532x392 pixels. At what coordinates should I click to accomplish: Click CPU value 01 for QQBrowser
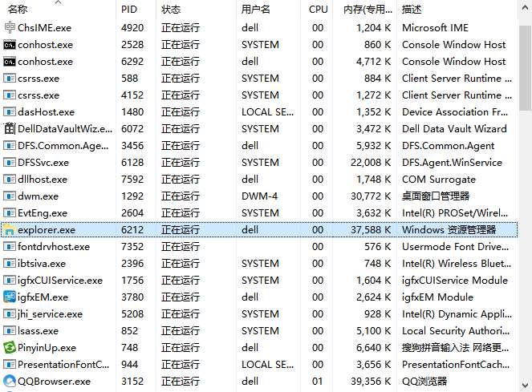[318, 382]
